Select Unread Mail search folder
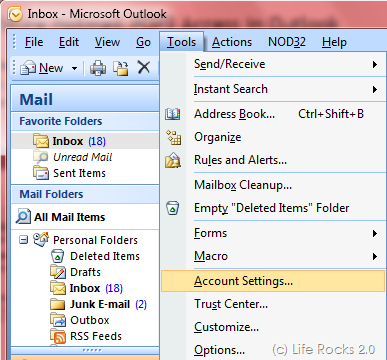 tap(82, 157)
